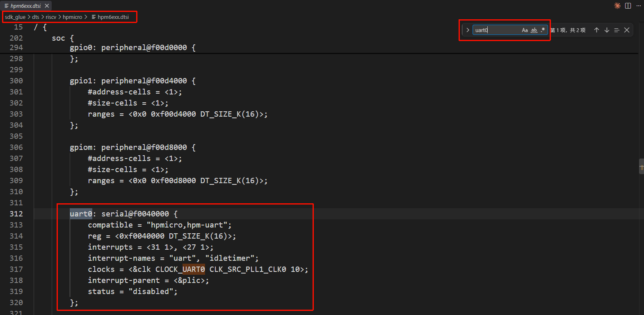644x315 pixels.
Task: Open the orange starburst AI assistant icon
Action: pos(617,6)
